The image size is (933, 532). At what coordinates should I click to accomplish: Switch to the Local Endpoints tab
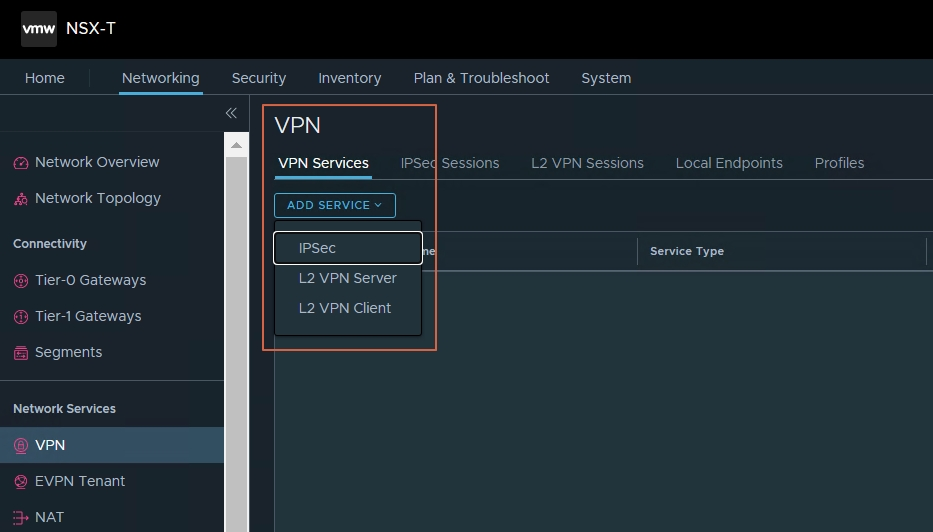click(729, 163)
